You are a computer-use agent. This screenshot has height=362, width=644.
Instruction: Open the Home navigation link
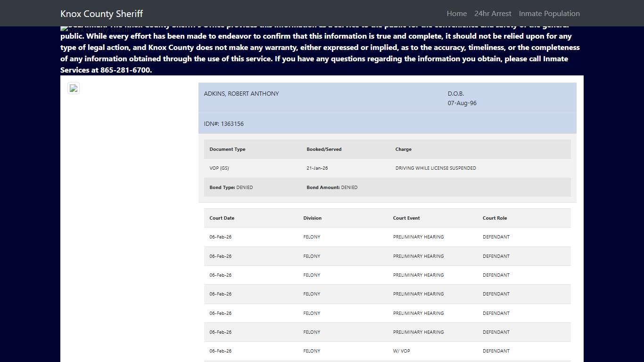tap(456, 13)
